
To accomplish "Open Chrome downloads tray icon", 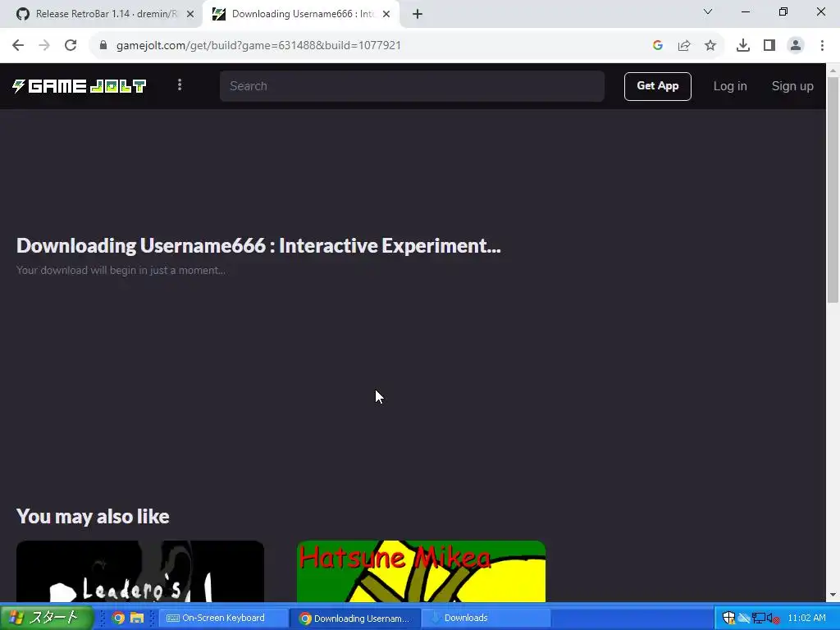I will [743, 45].
